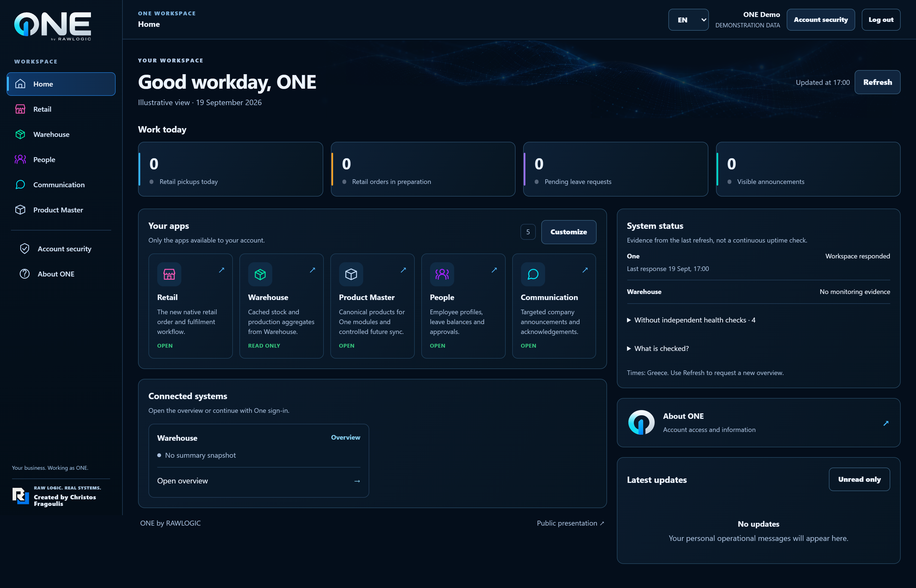The height and width of the screenshot is (588, 916).
Task: Open the Warehouse Overview link
Action: point(345,437)
